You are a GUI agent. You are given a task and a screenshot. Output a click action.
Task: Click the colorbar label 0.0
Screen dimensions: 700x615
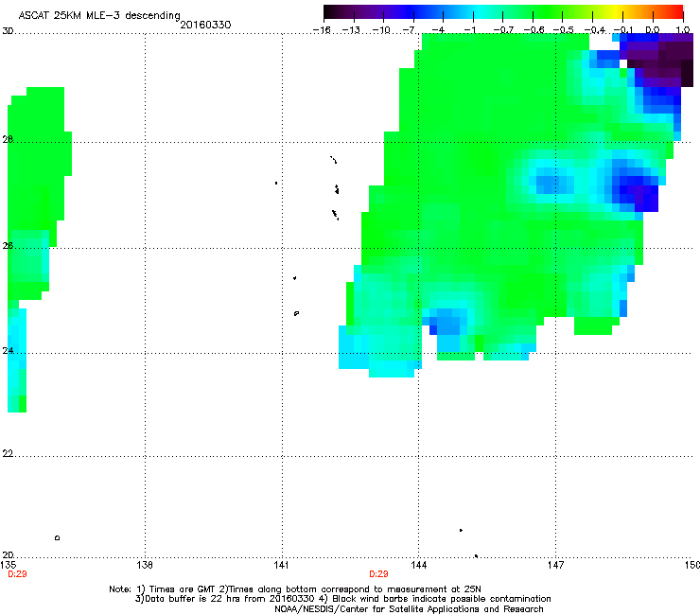pyautogui.click(x=653, y=30)
